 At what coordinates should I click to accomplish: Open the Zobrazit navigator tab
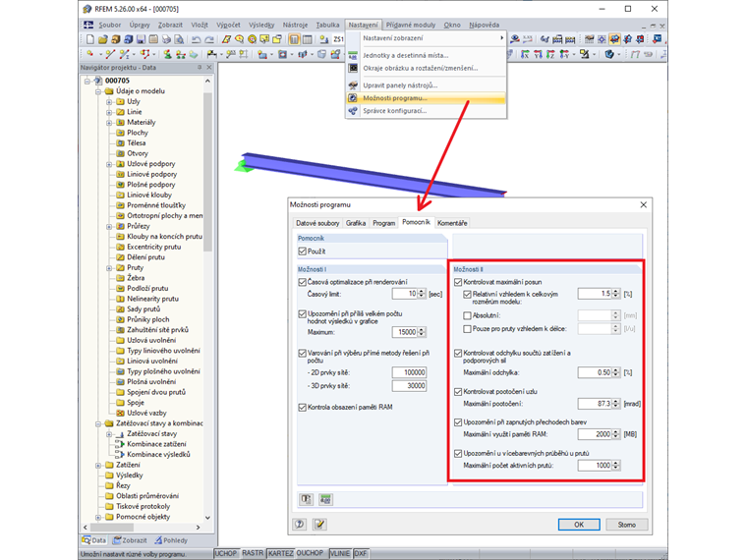130,540
